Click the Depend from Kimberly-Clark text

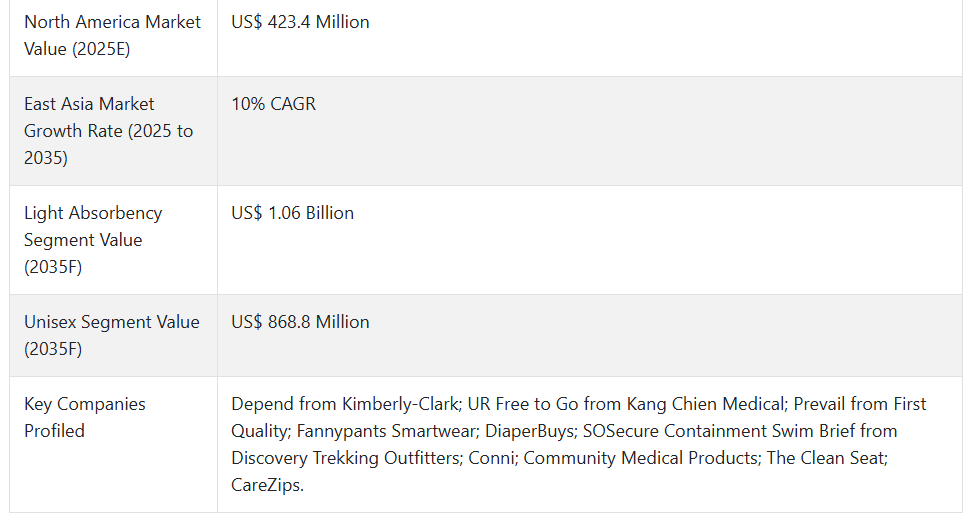coord(345,404)
